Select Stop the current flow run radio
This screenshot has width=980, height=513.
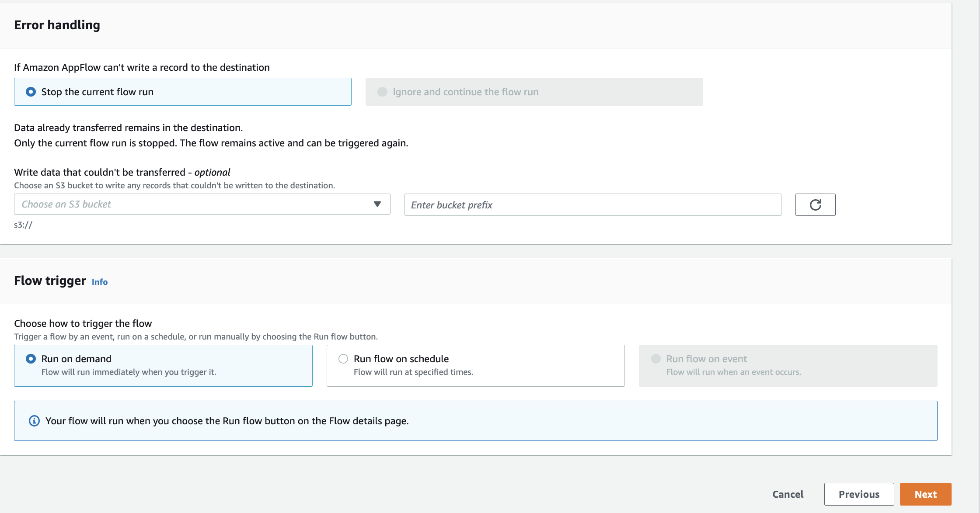click(x=31, y=92)
